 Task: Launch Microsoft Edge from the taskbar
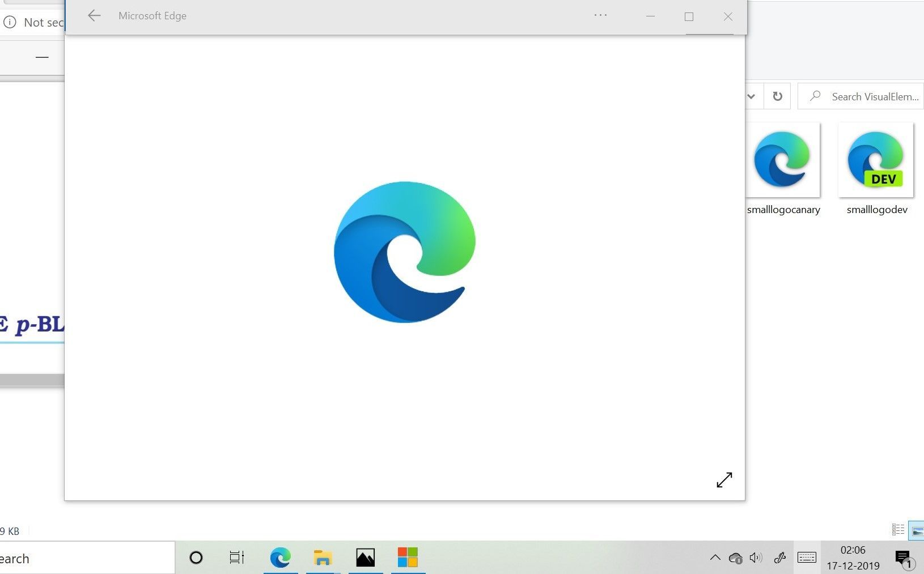coord(281,558)
